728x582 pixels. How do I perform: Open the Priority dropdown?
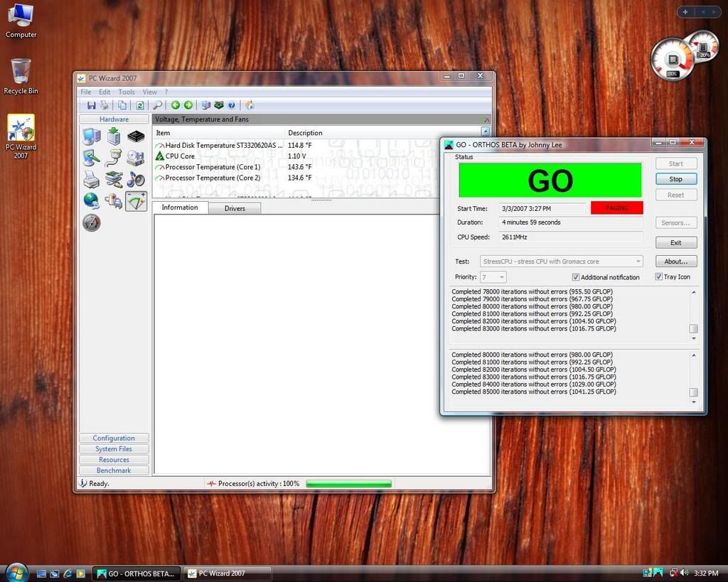point(493,277)
